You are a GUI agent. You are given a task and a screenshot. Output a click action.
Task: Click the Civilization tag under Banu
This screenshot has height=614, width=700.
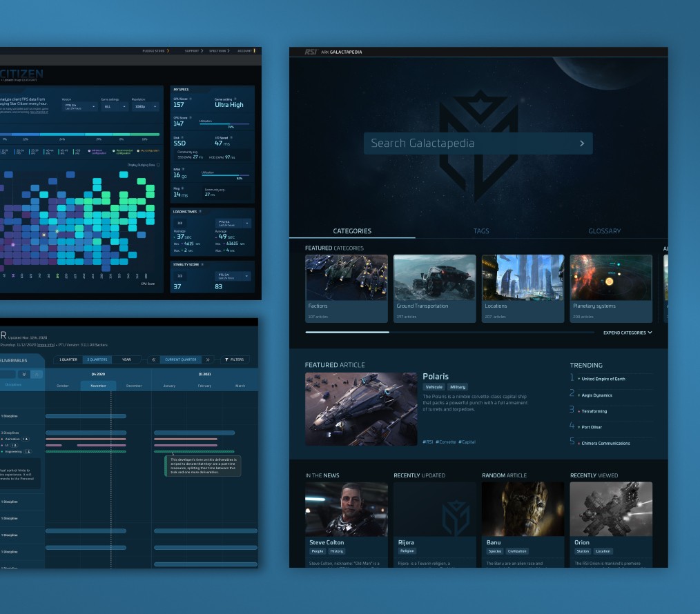517,551
